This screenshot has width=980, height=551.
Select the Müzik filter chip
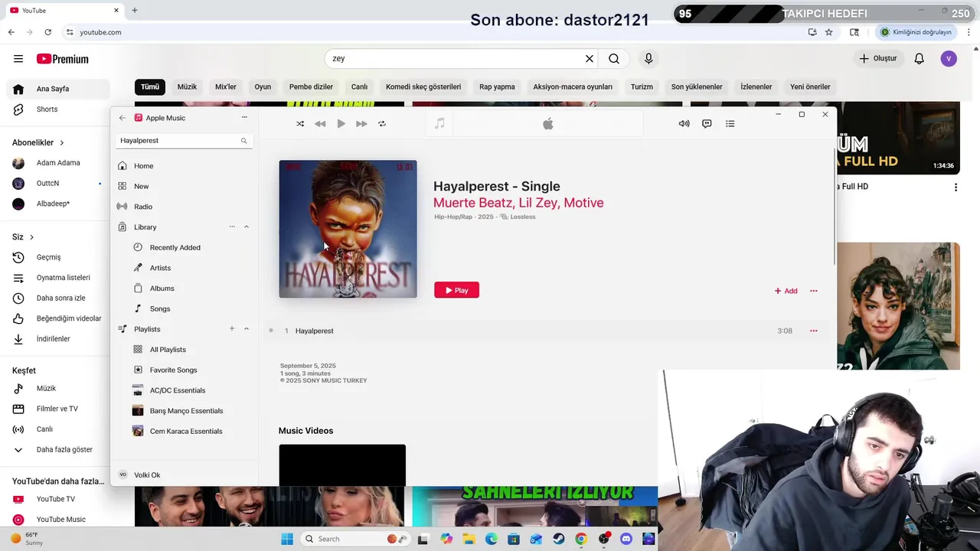pyautogui.click(x=187, y=87)
